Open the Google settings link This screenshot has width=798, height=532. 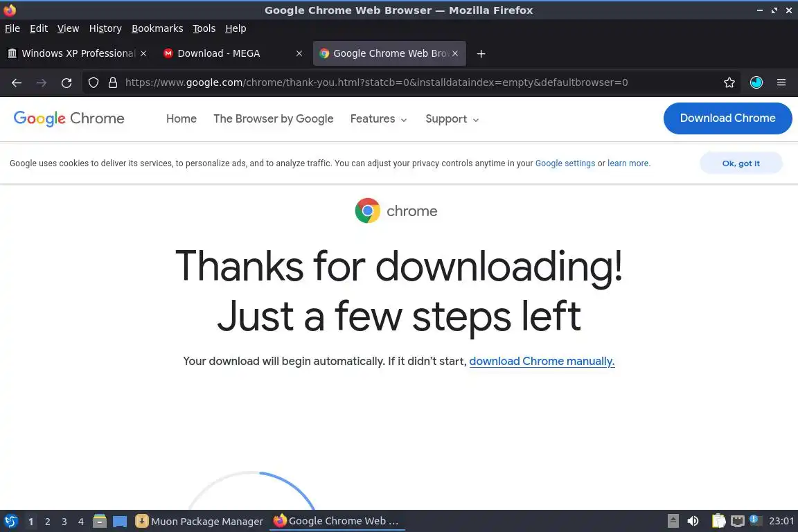click(565, 163)
